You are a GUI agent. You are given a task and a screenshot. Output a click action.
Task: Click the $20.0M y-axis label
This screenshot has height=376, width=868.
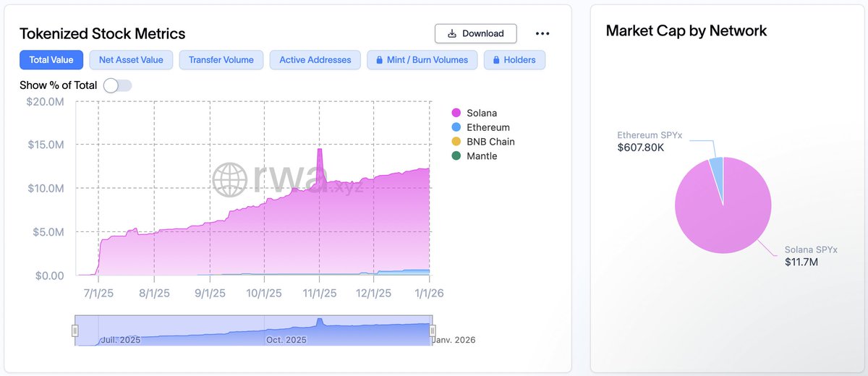(x=44, y=101)
